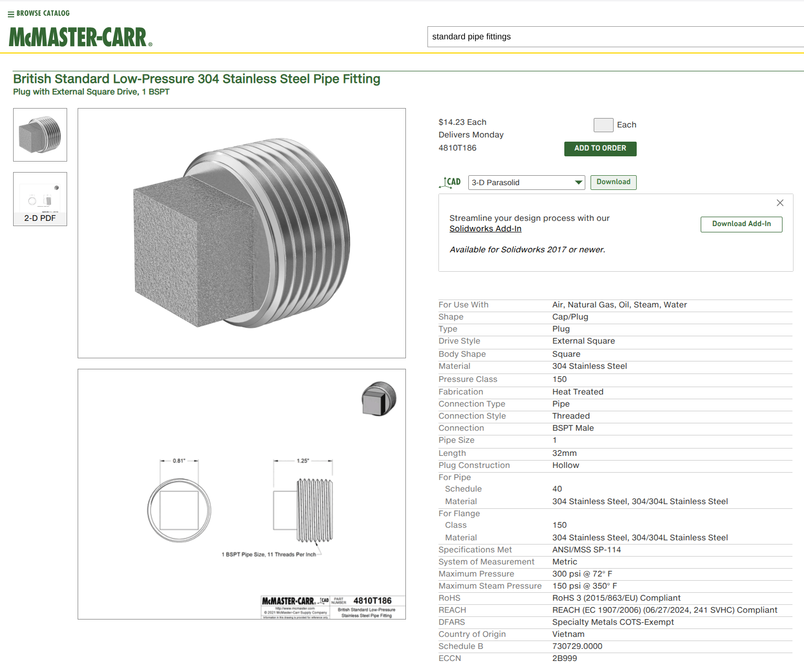Screen dimensions: 804x672
Task: Click the Air, Natural Gas, Oil, Steam, Water value
Action: [x=619, y=305]
